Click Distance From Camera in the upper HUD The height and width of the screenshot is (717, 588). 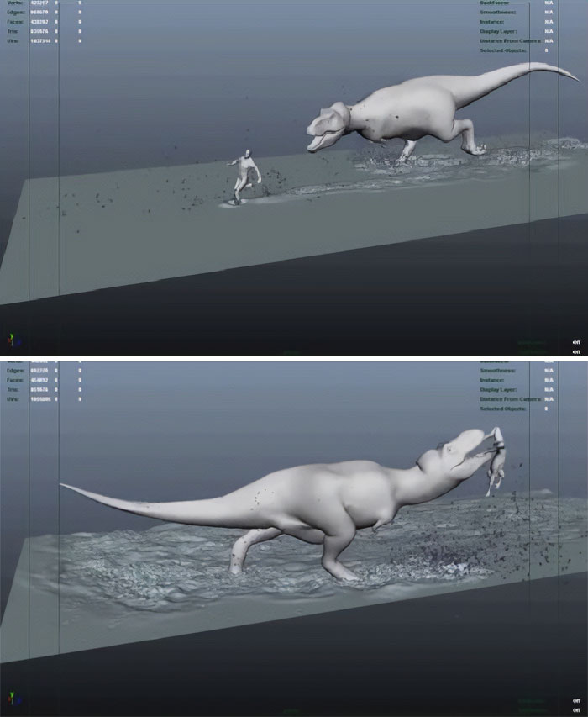click(x=511, y=41)
